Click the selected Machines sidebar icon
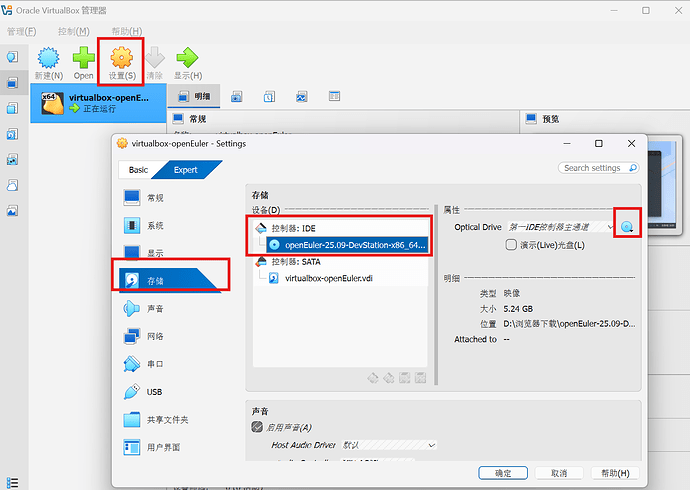The image size is (690, 490). [12, 82]
